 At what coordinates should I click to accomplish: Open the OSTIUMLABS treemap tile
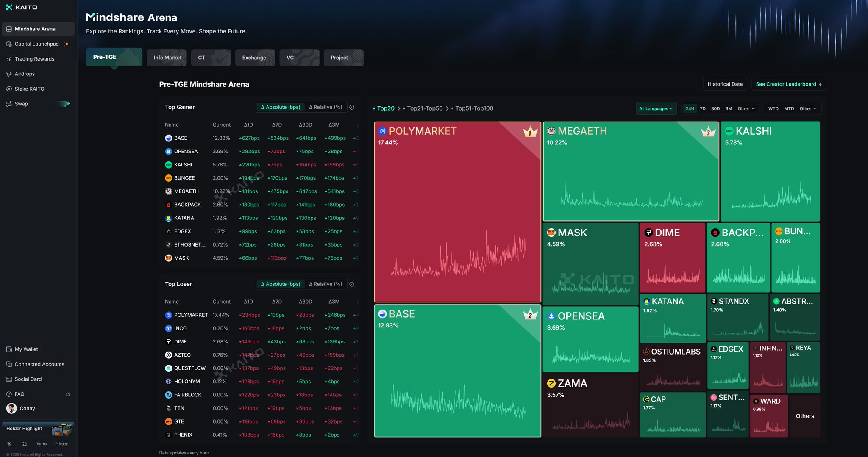pos(673,367)
